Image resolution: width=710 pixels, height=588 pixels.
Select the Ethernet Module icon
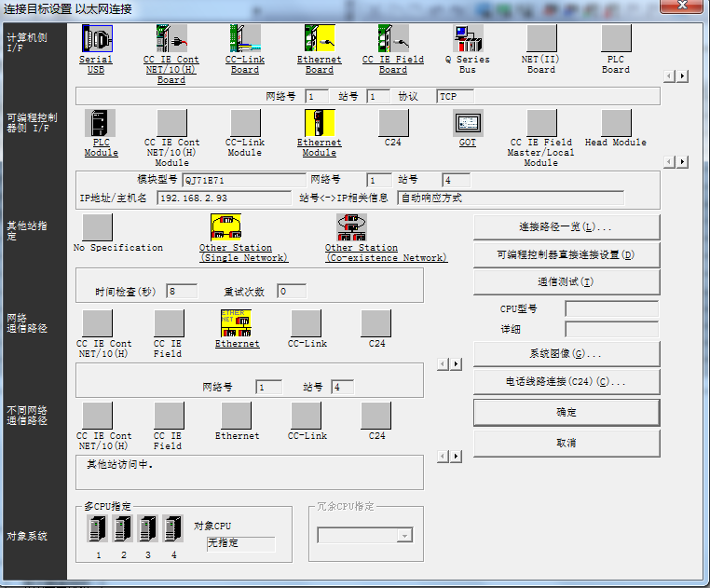coord(320,124)
